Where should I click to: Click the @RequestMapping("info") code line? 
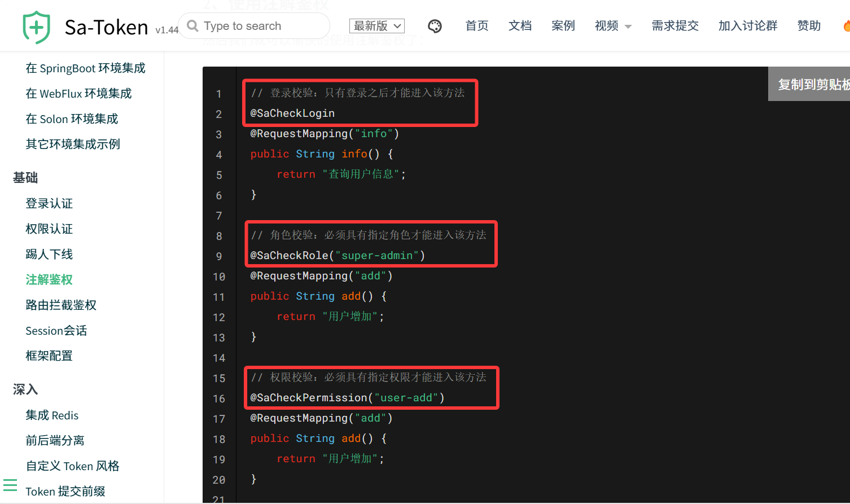(325, 134)
